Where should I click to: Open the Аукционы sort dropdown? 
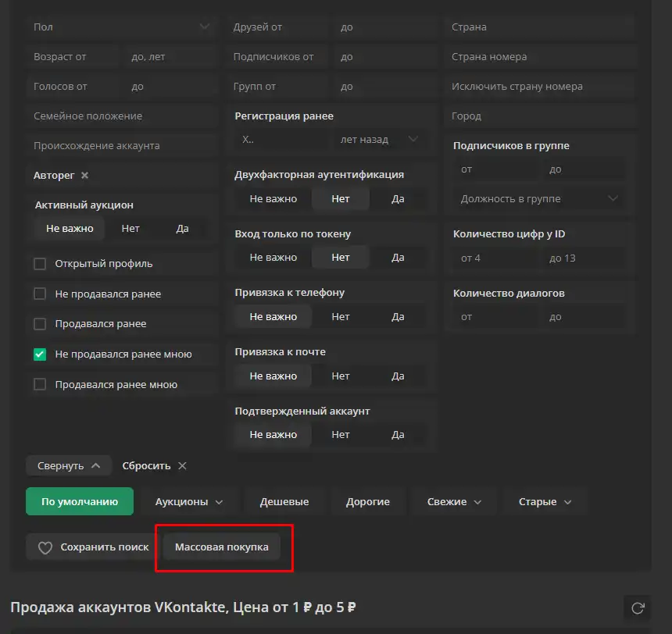click(189, 502)
